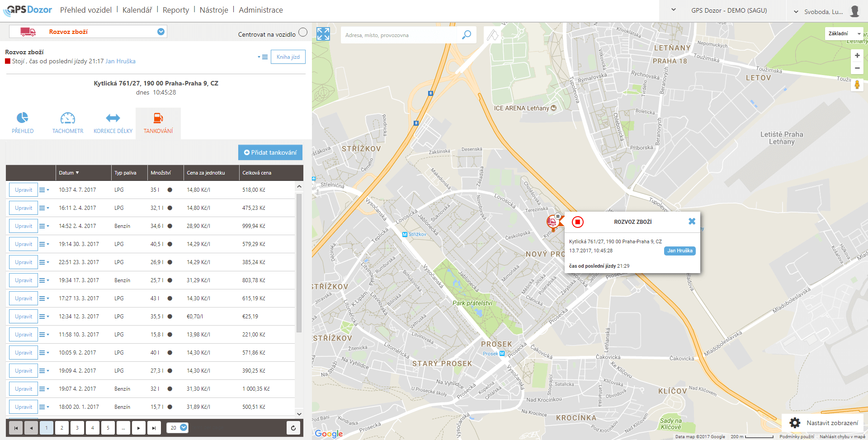868x440 pixels.
Task: Click the address search input field
Action: [x=400, y=35]
